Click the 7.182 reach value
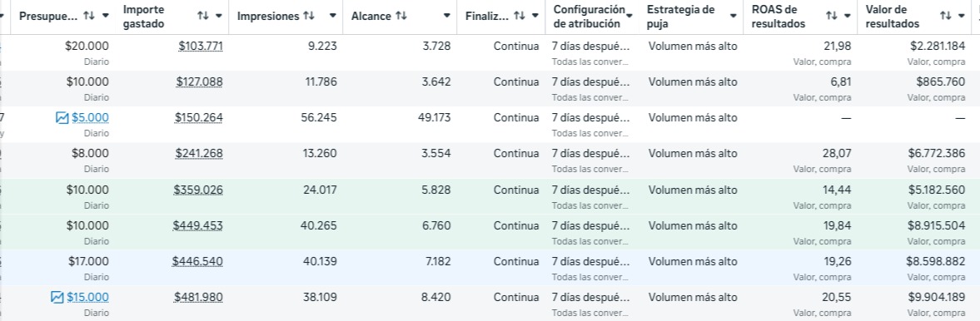Screen dimensions: 980x321 438,262
